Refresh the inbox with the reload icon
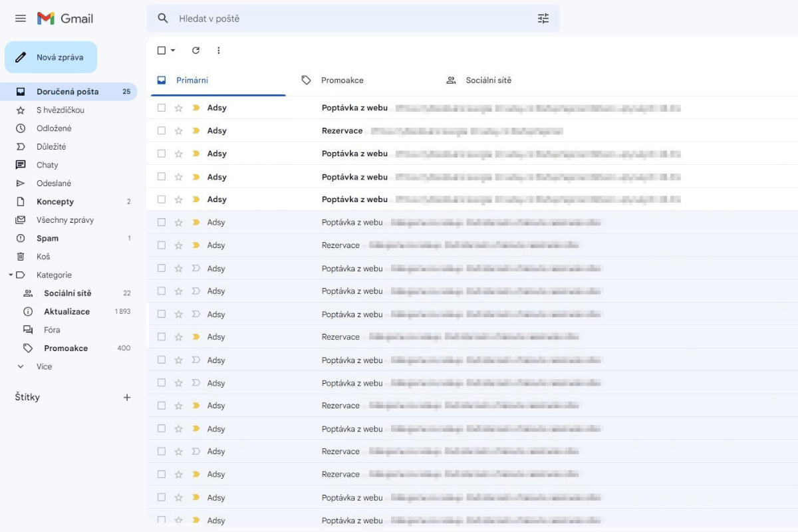798x532 pixels. point(196,51)
